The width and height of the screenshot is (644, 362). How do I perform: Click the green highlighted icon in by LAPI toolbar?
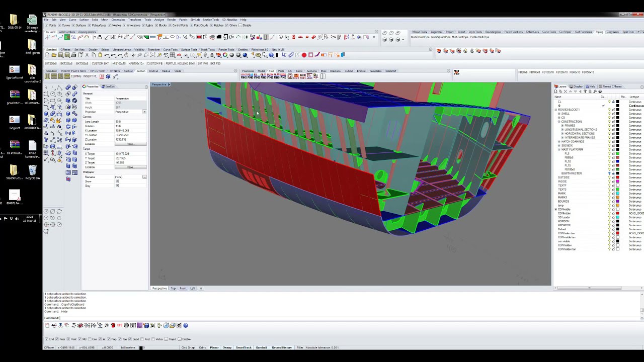click(67, 37)
